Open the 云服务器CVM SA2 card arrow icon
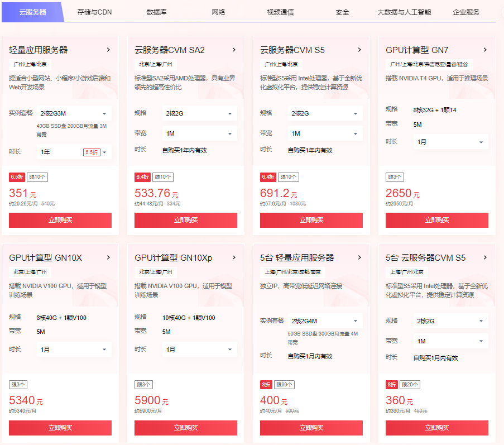Screen dimensions: 504x445 pos(234,50)
